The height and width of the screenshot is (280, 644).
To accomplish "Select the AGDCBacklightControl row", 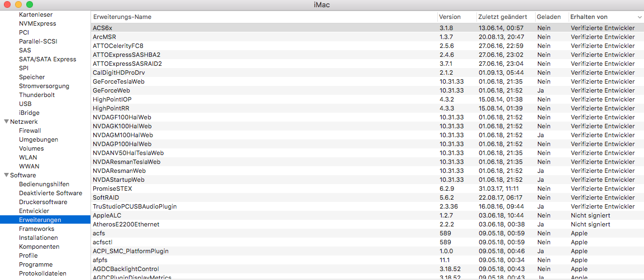I will pos(367,269).
